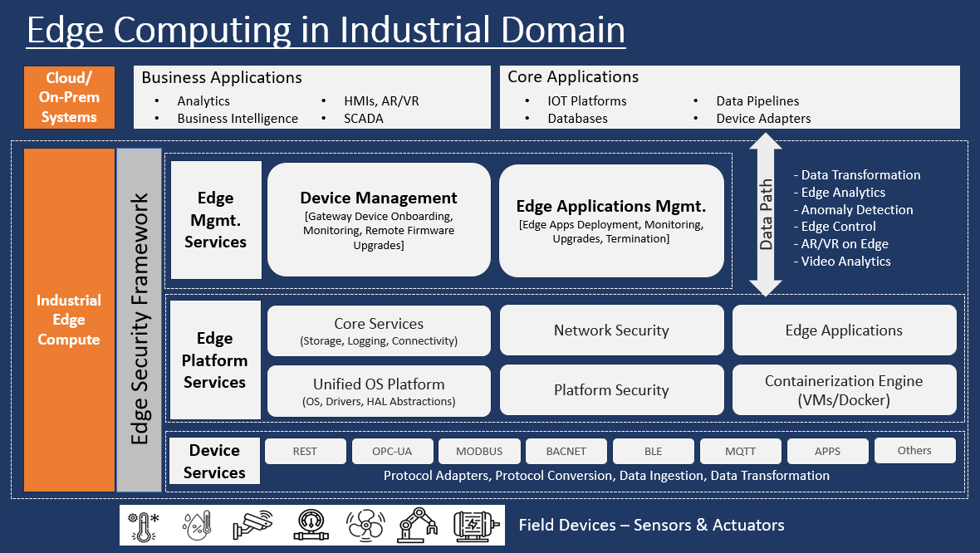980x553 pixels.
Task: Click the REST protocol button
Action: pos(305,451)
